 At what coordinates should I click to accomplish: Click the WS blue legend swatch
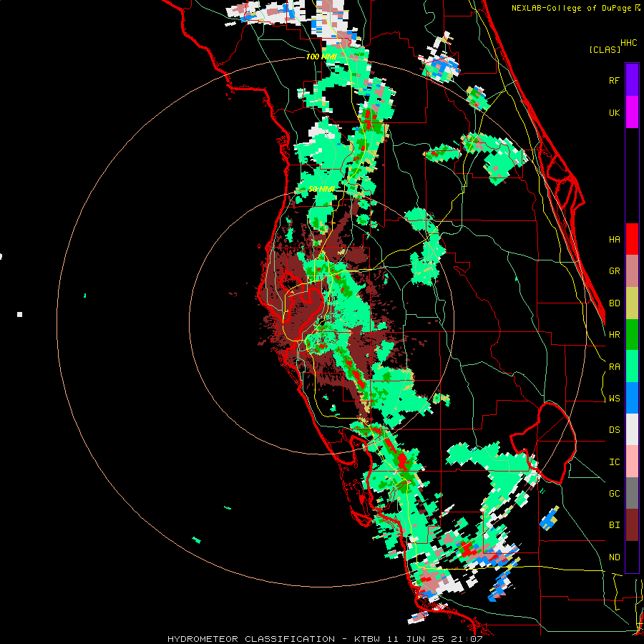tap(632, 398)
